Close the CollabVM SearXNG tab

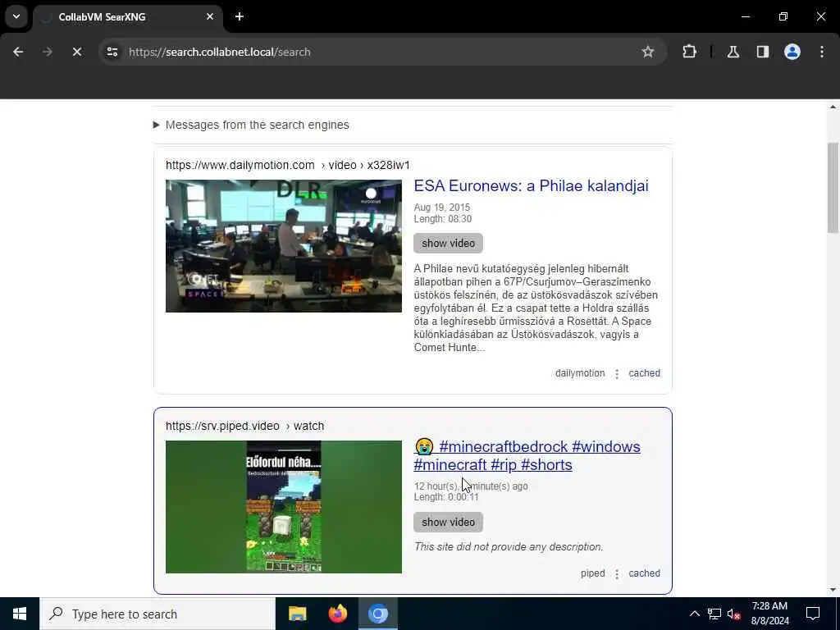(x=210, y=16)
